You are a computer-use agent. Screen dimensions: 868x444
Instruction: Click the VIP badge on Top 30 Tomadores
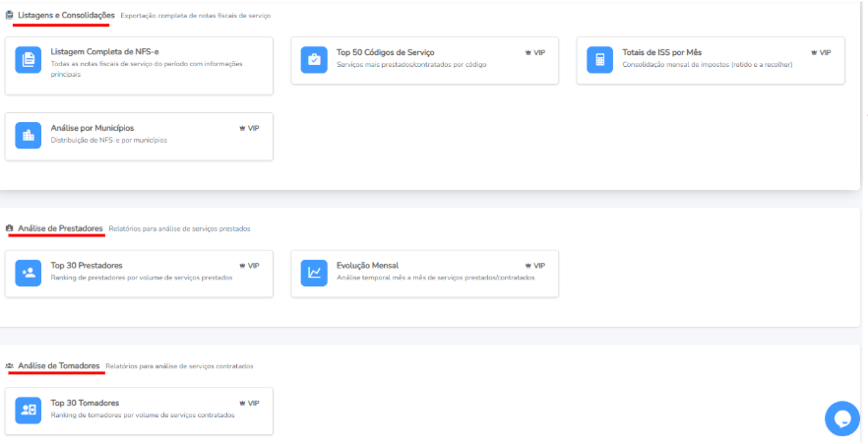(x=249, y=403)
